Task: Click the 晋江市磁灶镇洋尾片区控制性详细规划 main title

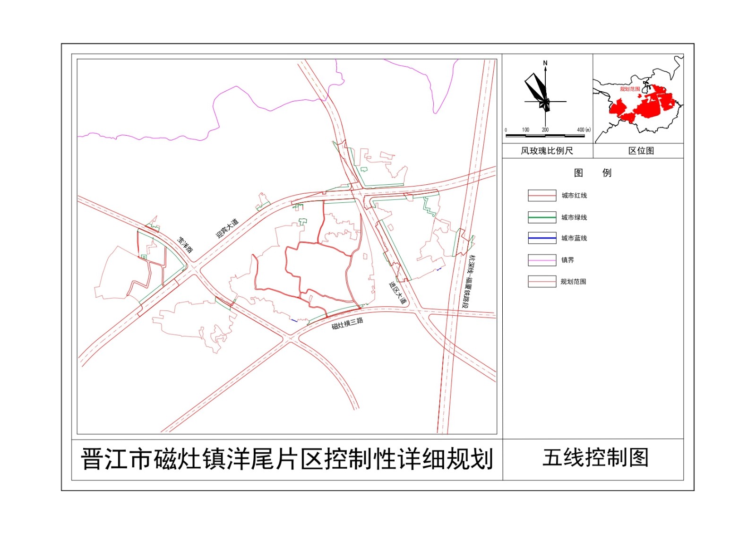Action: point(287,459)
